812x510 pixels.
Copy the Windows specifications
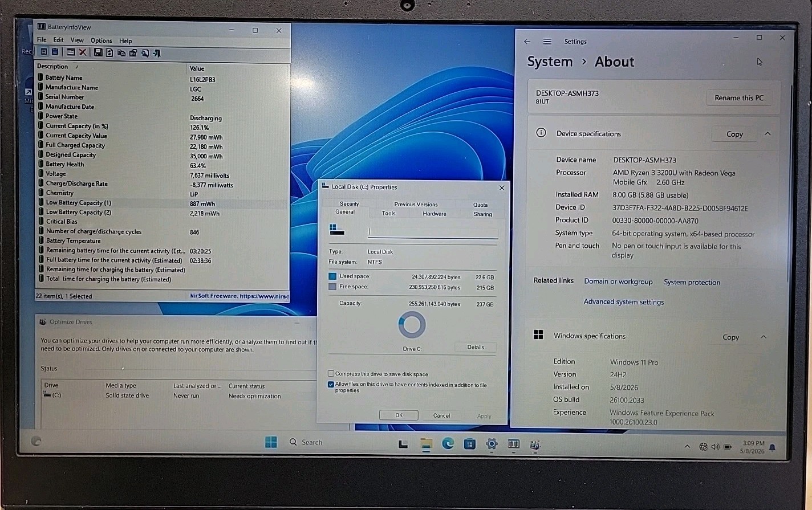(730, 337)
